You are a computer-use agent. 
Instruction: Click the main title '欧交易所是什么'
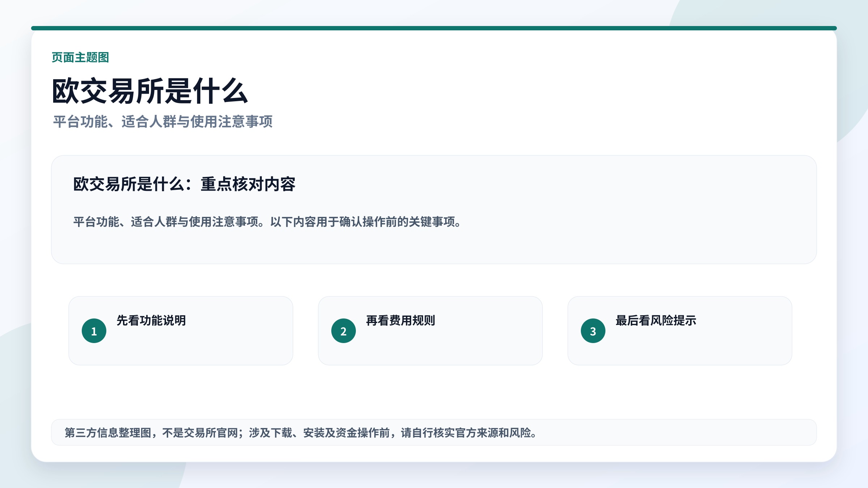tap(150, 91)
